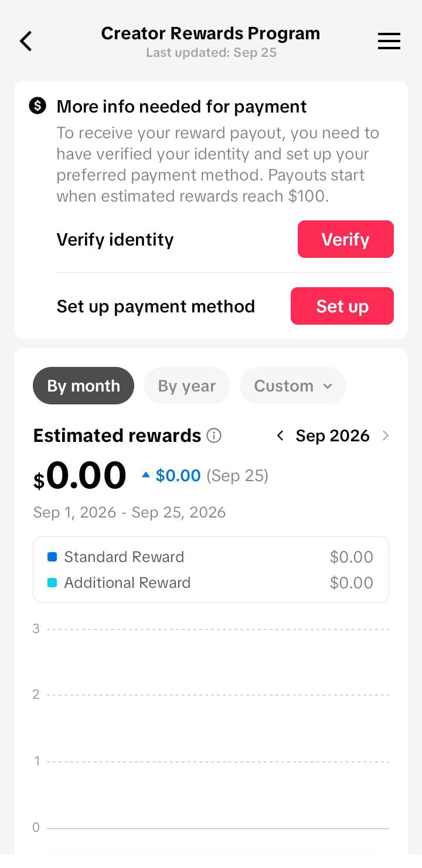Viewport: 422px width, 868px height.
Task: Switch to By year view
Action: [x=187, y=386]
